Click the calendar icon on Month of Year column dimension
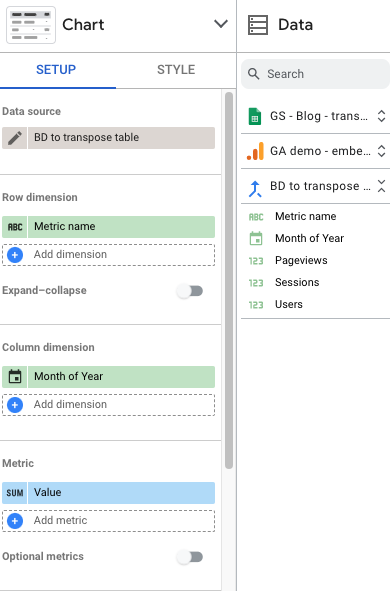 (x=15, y=377)
